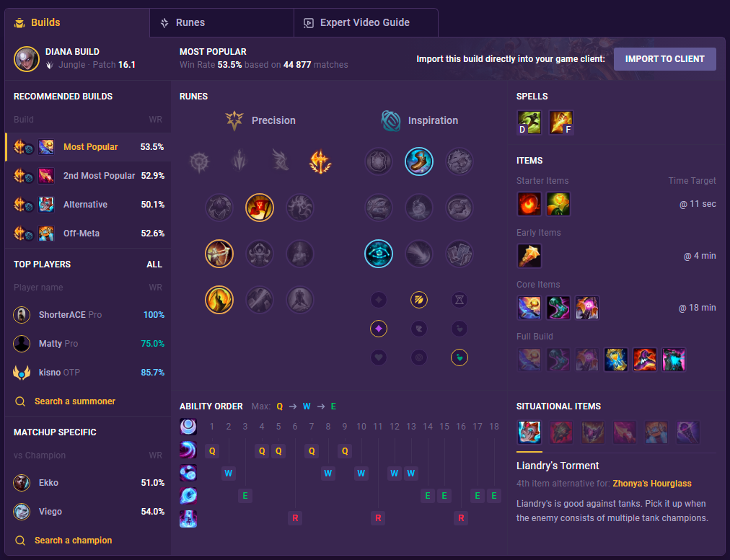This screenshot has height=560, width=730.
Task: Click Zhonya's Hourglass in Full Build
Action: [615, 360]
